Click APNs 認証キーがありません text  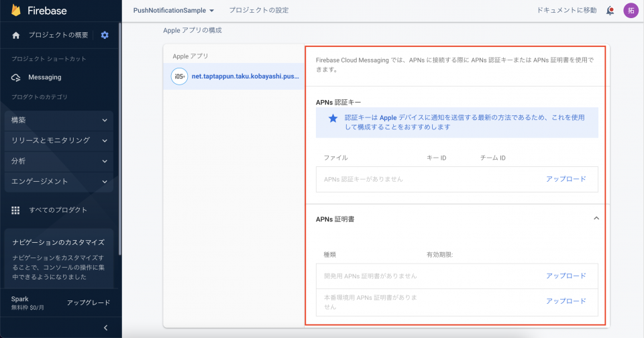pos(364,179)
